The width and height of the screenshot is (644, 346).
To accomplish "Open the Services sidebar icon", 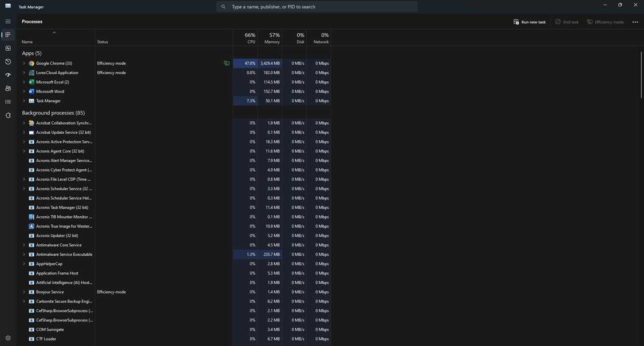I will [x=8, y=116].
